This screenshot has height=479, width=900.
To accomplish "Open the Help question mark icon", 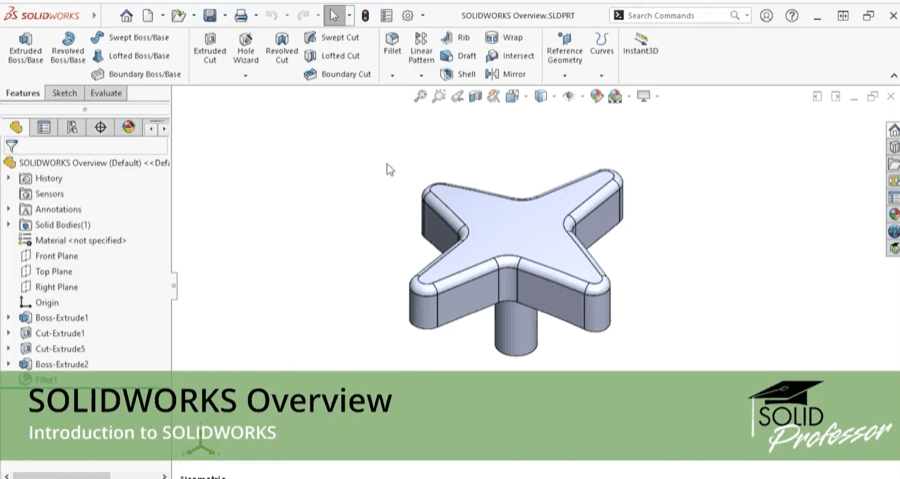I will coord(792,15).
